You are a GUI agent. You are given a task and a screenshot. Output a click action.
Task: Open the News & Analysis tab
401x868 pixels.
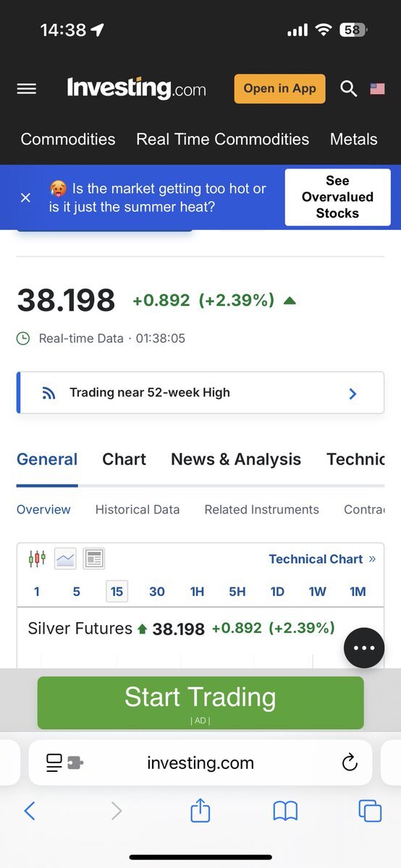coord(236,459)
